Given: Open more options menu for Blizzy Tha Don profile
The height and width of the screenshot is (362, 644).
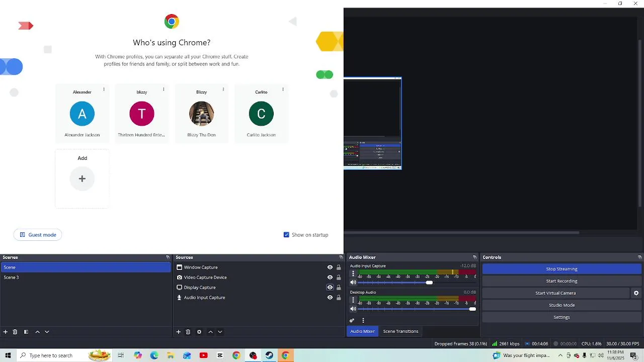Looking at the screenshot, I should click(x=223, y=89).
